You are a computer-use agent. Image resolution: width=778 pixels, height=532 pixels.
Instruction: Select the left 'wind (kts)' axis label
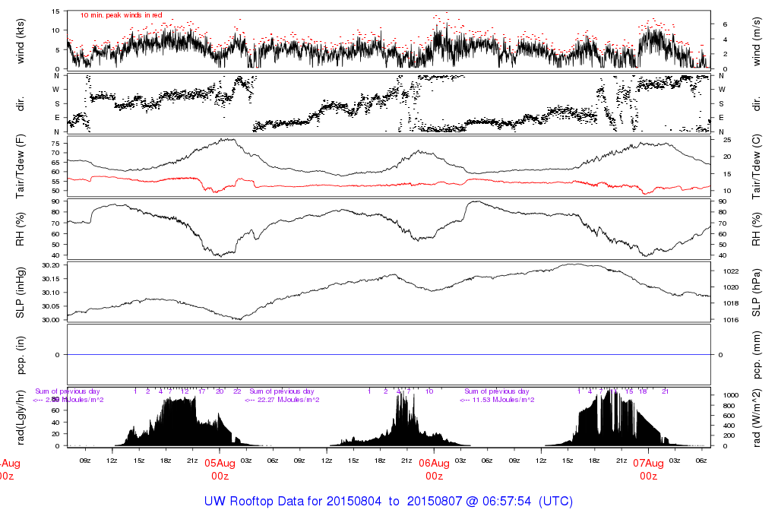tap(21, 41)
